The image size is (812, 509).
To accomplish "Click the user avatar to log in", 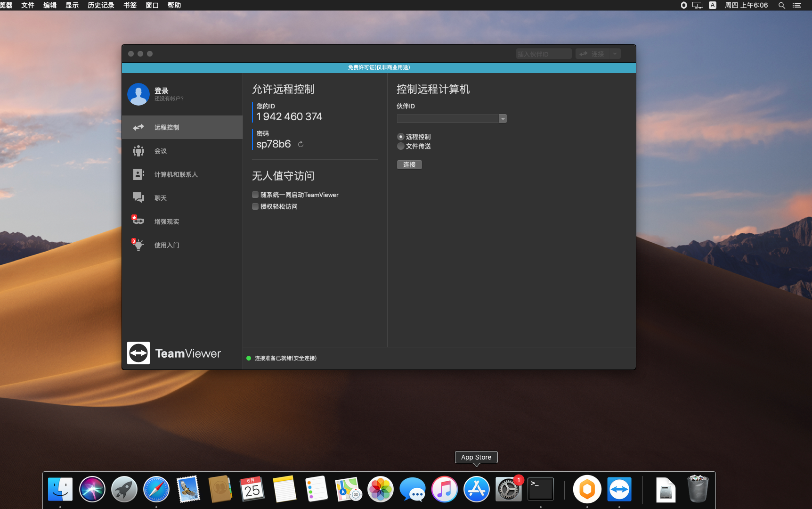I will coord(138,94).
